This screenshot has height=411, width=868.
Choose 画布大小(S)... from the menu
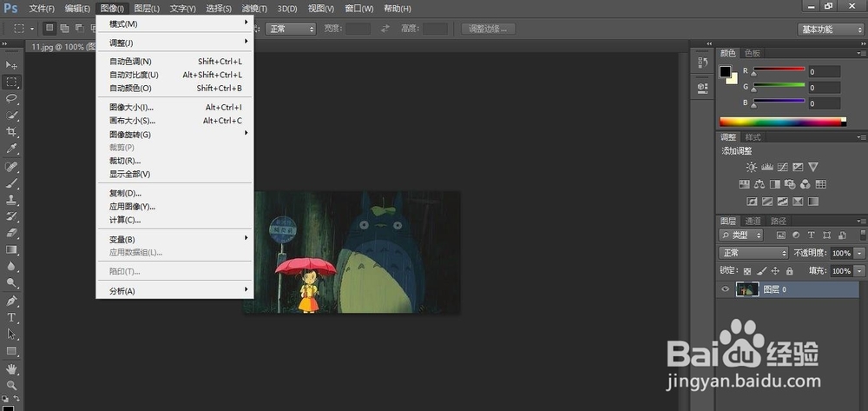pos(175,121)
